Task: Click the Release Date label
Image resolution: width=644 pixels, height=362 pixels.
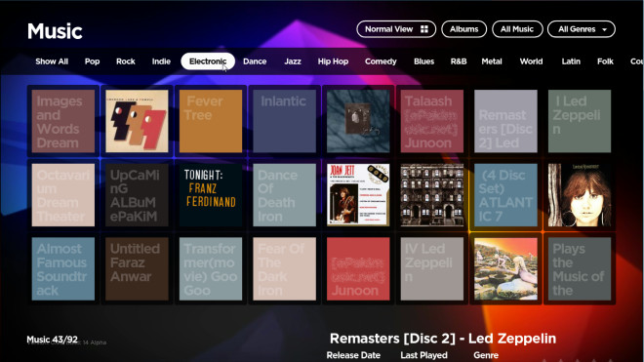Action: coord(353,355)
